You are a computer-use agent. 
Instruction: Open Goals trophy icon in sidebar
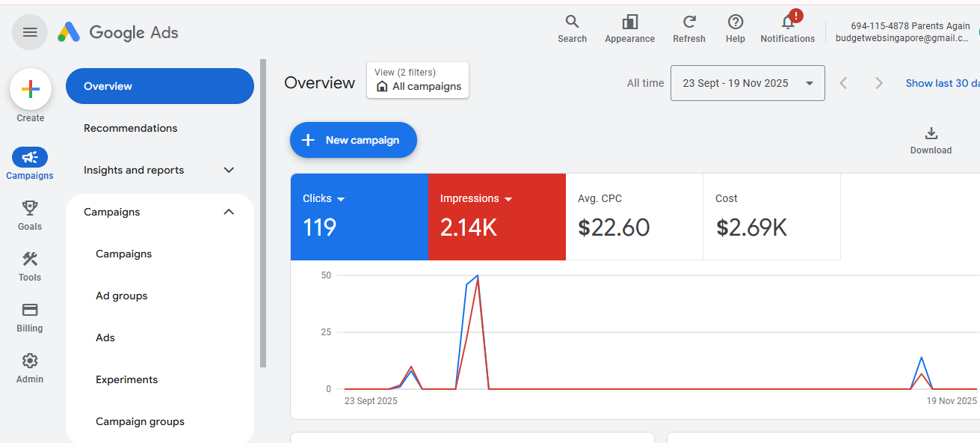click(x=30, y=207)
